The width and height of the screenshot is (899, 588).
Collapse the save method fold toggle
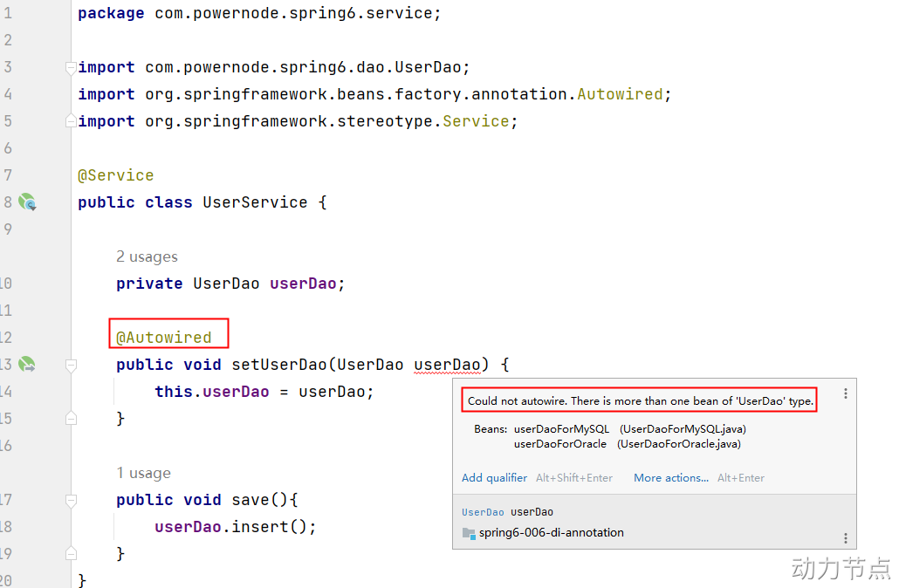tap(71, 500)
